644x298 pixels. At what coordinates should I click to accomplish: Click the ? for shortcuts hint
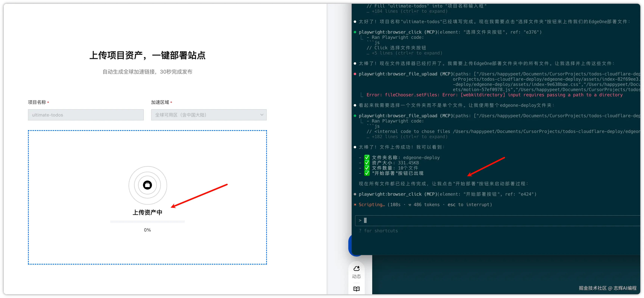[x=378, y=231]
